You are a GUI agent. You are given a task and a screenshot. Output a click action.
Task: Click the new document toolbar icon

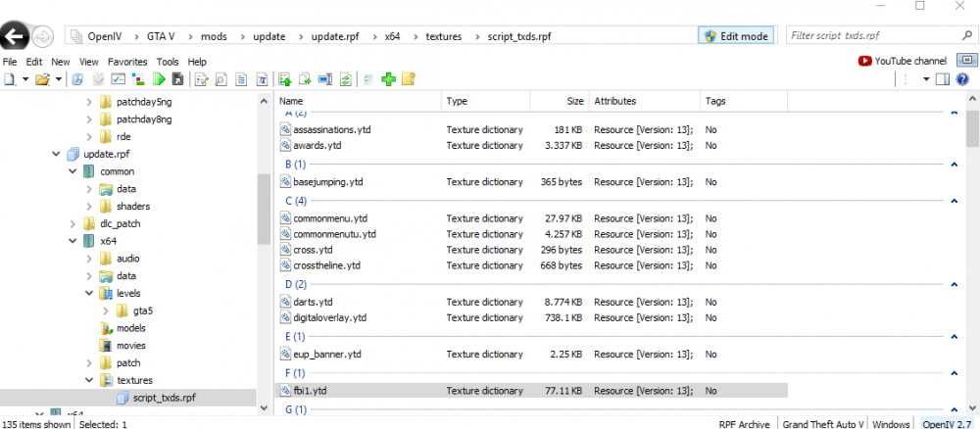pyautogui.click(x=11, y=79)
